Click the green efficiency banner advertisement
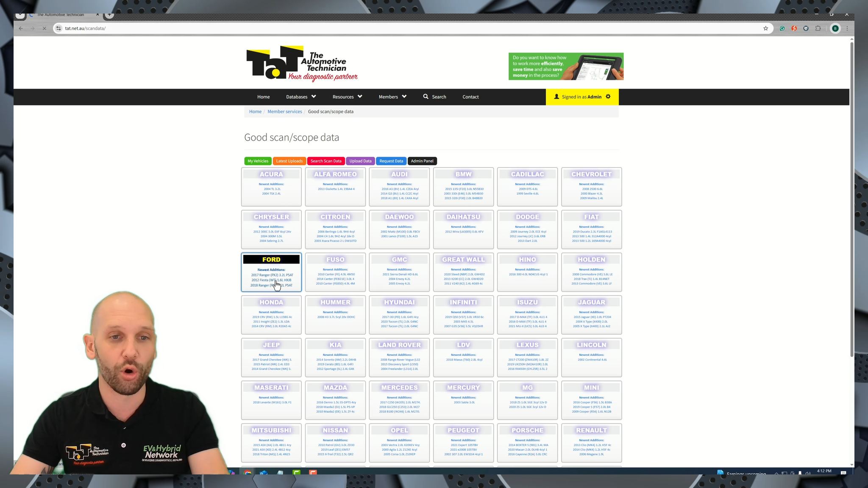The height and width of the screenshot is (488, 868). (566, 67)
